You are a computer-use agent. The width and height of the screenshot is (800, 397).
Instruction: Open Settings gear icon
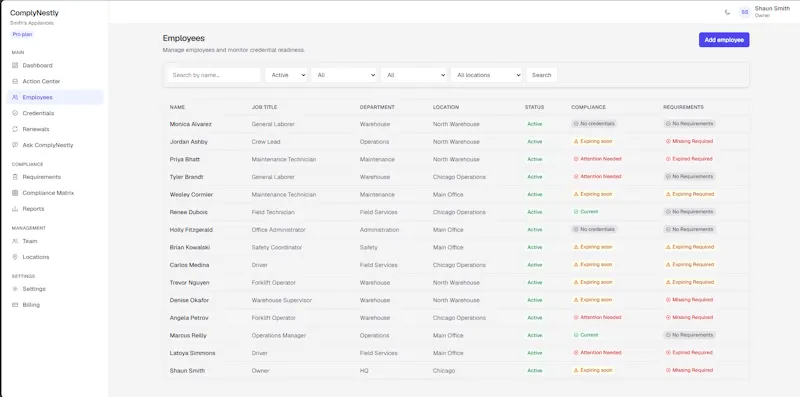click(x=15, y=289)
